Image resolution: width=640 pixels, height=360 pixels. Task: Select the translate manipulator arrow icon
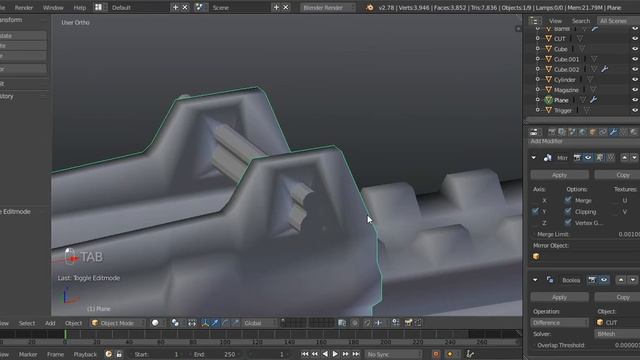(215, 323)
